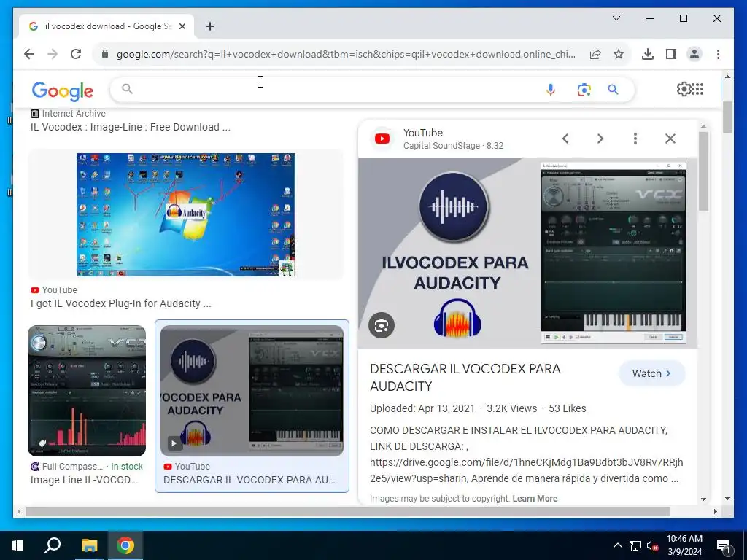
Task: Open large ILVOCODEX PARA AUDACITY preview image
Action: [528, 253]
